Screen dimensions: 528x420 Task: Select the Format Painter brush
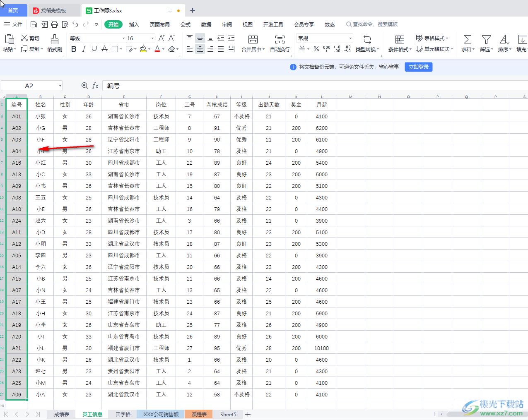[x=54, y=39]
